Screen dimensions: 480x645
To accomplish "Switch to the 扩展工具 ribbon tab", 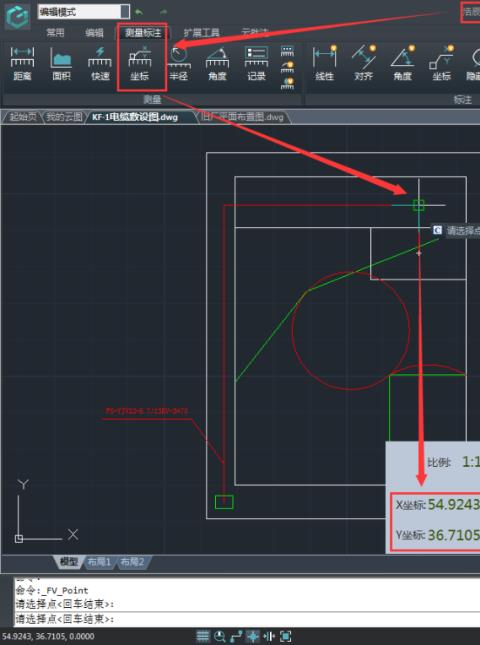I will click(201, 32).
